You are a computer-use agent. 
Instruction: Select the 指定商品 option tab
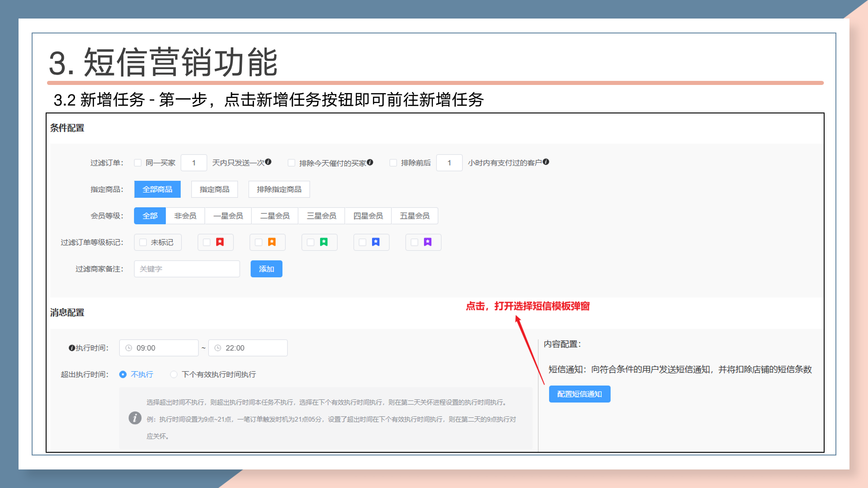coord(214,189)
